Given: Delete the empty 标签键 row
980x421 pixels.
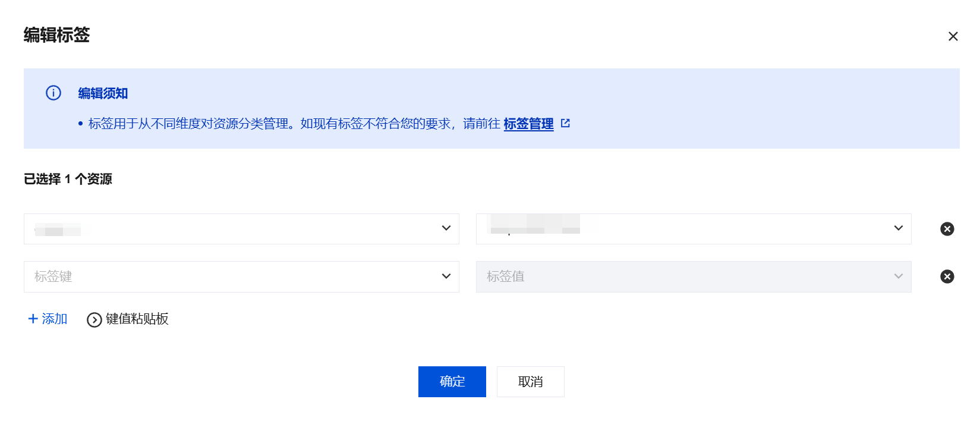Looking at the screenshot, I should tap(947, 277).
